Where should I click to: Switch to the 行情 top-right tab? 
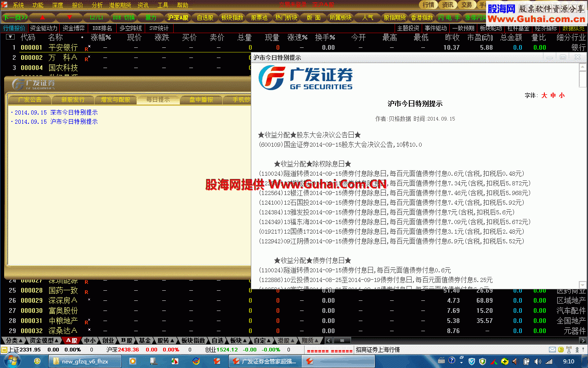coord(428,5)
